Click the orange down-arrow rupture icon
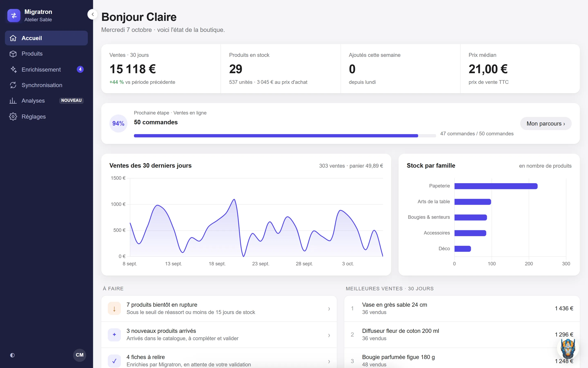The height and width of the screenshot is (368, 588). (115, 308)
